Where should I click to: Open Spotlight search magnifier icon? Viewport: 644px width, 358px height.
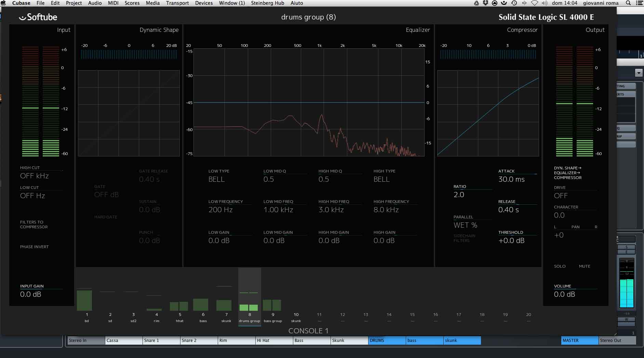[628, 3]
